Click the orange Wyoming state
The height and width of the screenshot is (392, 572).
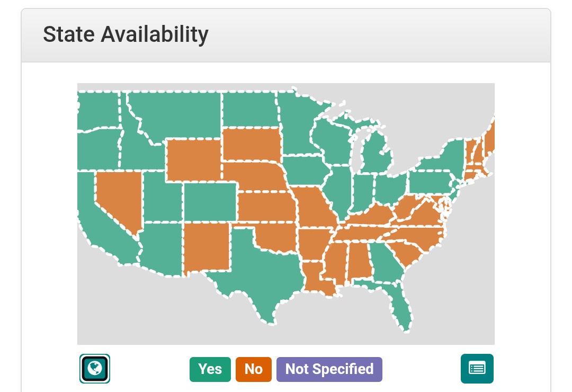pyautogui.click(x=193, y=159)
